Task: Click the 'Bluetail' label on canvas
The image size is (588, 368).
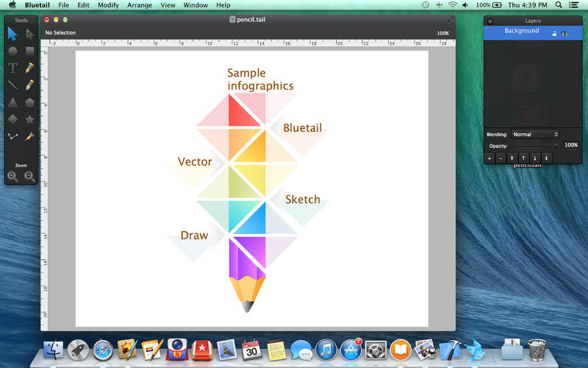Action: tap(302, 127)
